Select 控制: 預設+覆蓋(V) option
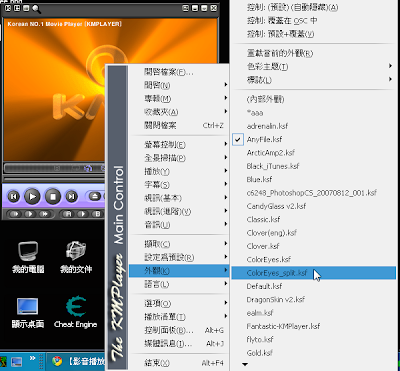 tap(314, 34)
